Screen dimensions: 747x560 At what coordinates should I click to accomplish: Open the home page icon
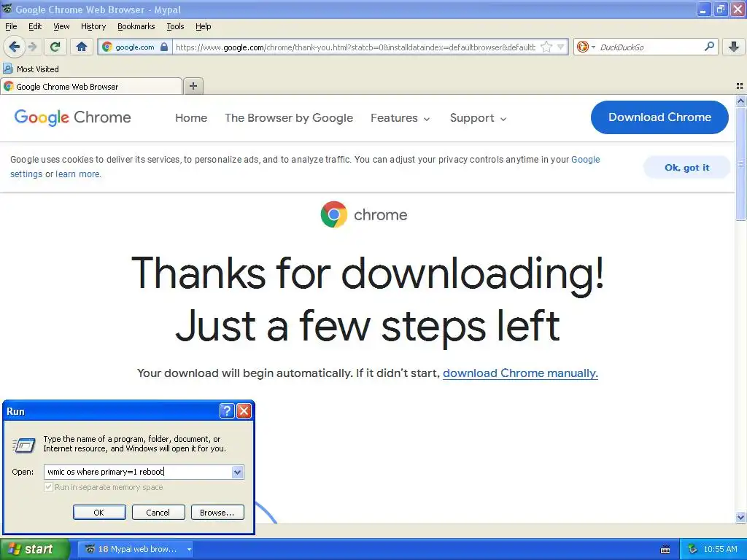[x=82, y=47]
